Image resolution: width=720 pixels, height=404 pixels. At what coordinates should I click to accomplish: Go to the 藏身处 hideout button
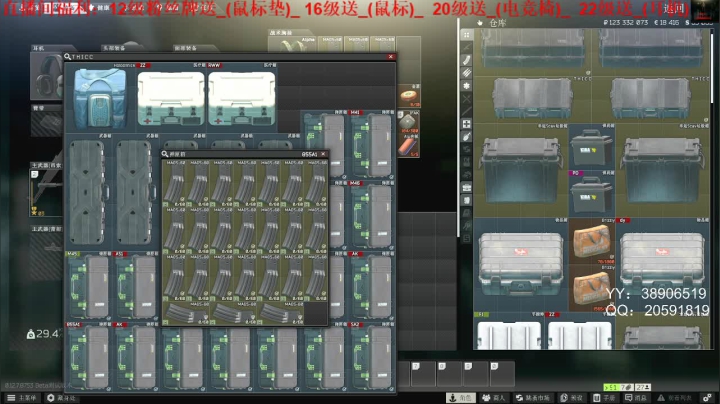tap(62, 398)
